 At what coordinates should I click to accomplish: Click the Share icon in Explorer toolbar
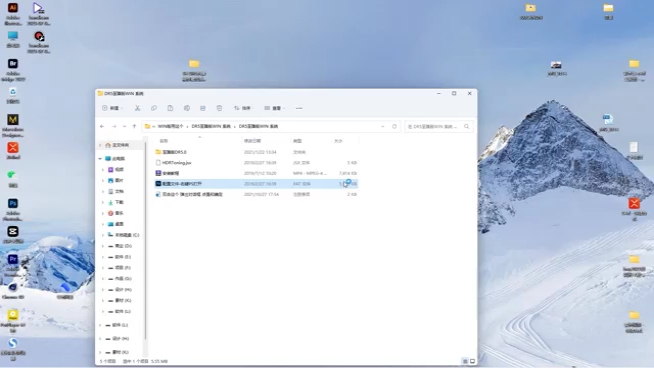203,108
